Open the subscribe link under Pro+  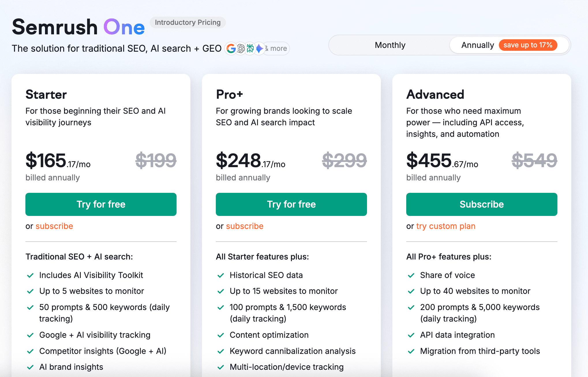pyautogui.click(x=245, y=226)
